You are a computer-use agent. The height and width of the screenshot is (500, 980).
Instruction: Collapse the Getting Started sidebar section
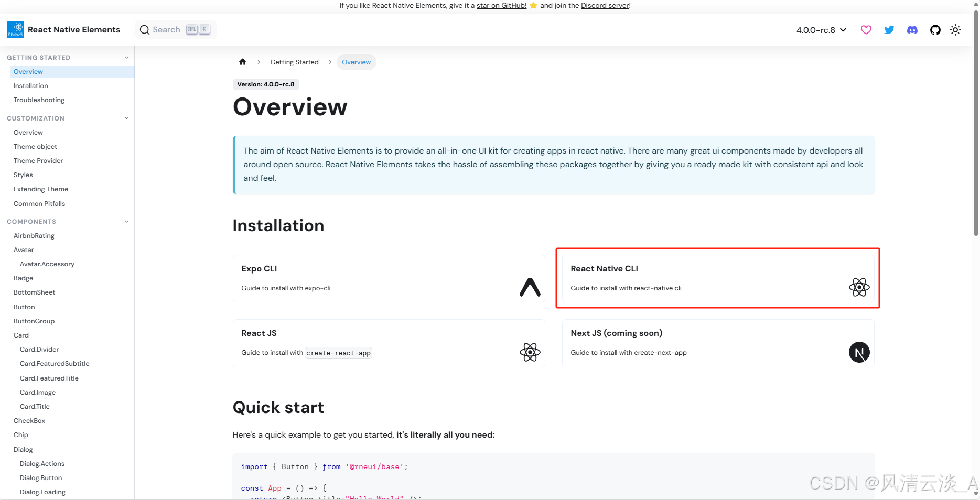(126, 58)
